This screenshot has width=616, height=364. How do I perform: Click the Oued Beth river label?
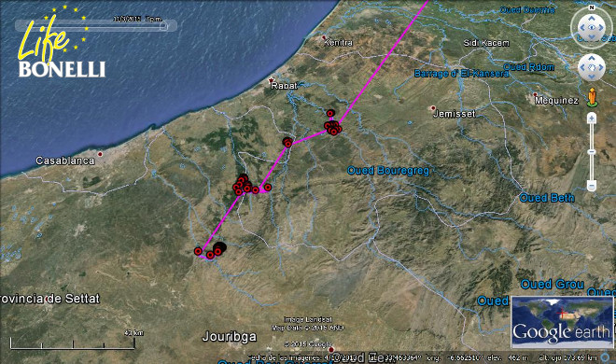[547, 198]
